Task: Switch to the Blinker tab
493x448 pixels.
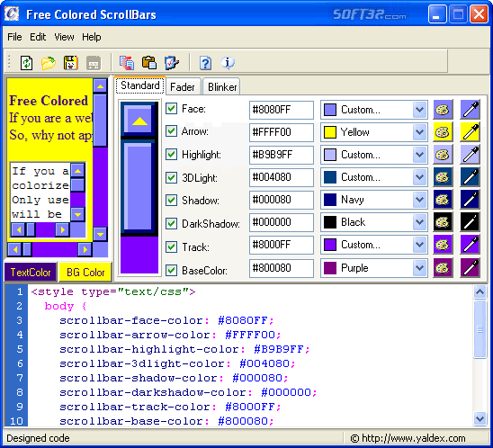Action: pos(222,86)
